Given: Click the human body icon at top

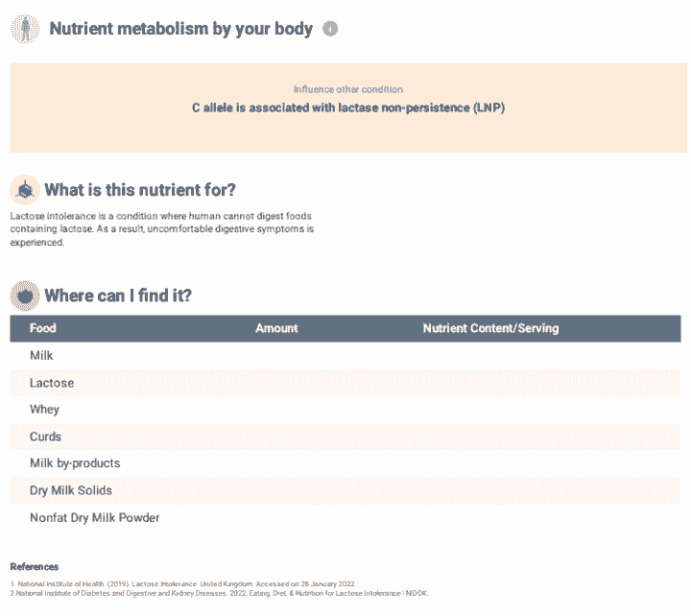Looking at the screenshot, I should pos(25,29).
